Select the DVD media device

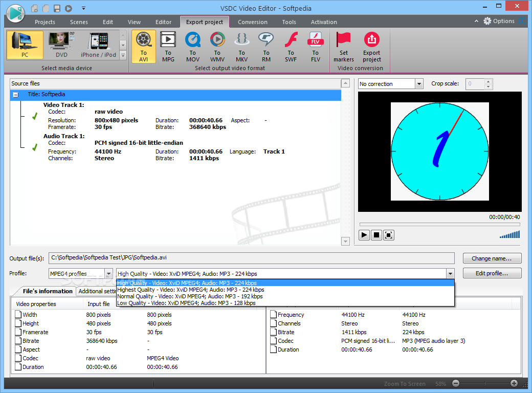pos(61,45)
